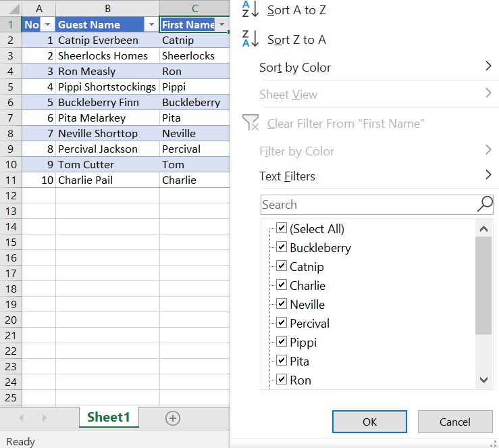This screenshot has width=499, height=448.
Task: Add a new sheet with plus icon
Action: [173, 418]
